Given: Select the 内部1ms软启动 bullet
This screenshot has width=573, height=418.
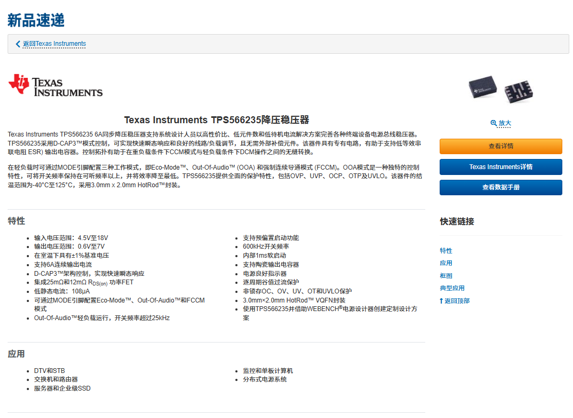Looking at the screenshot, I should pyautogui.click(x=264, y=255).
